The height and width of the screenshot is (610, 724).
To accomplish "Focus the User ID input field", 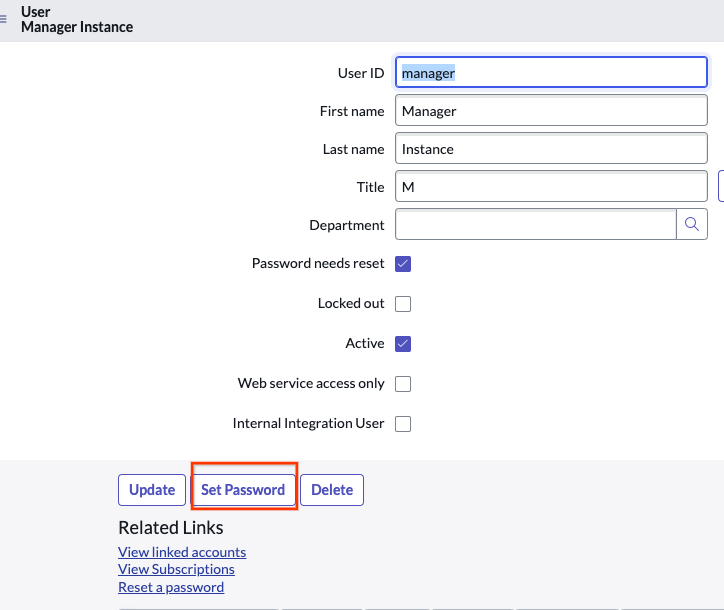I will point(551,73).
